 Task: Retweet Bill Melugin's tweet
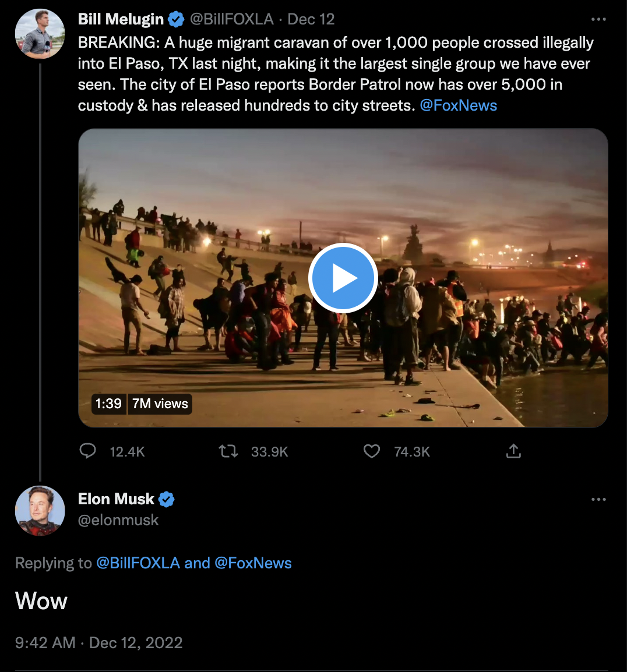click(229, 451)
